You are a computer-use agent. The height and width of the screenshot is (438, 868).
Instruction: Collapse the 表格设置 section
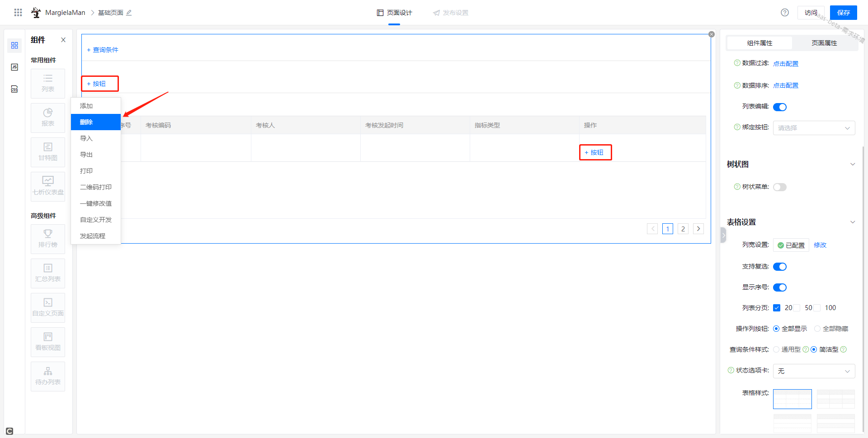pos(853,222)
